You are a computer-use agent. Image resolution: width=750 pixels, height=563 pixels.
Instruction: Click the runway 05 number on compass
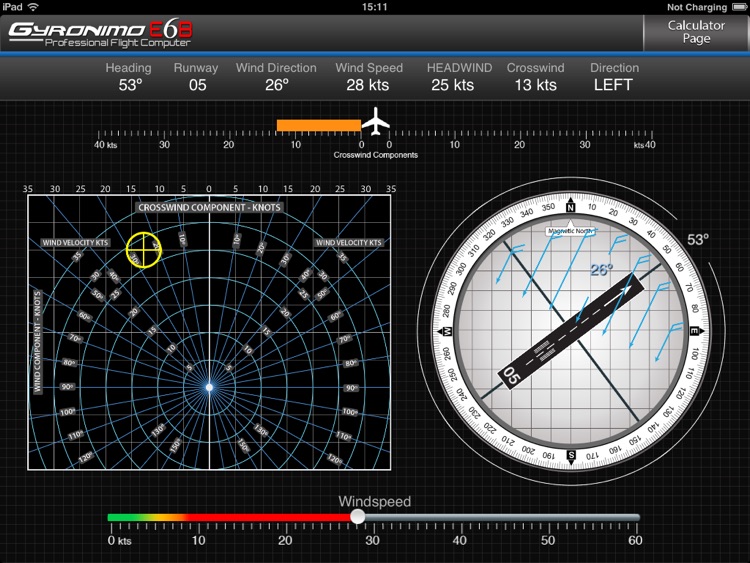pyautogui.click(x=511, y=376)
